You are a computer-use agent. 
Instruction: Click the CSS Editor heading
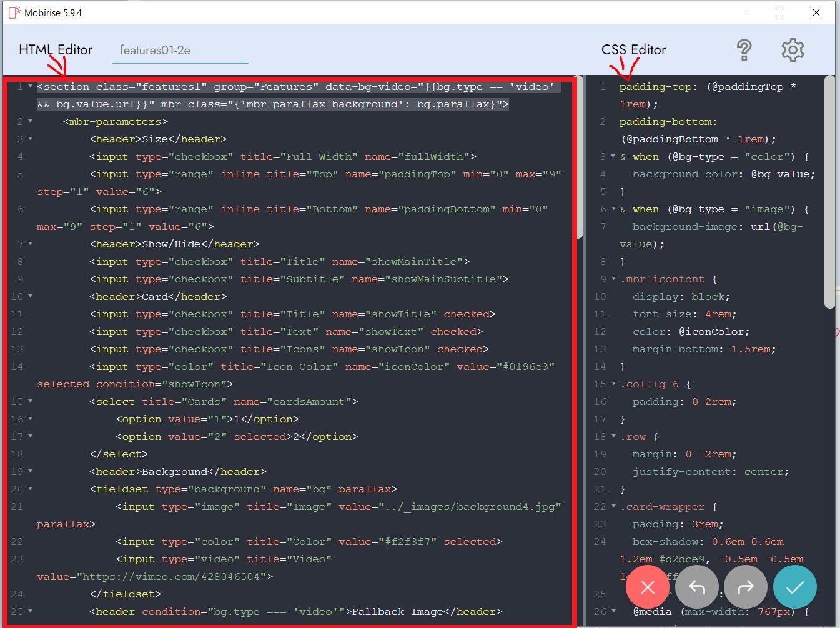(x=633, y=50)
